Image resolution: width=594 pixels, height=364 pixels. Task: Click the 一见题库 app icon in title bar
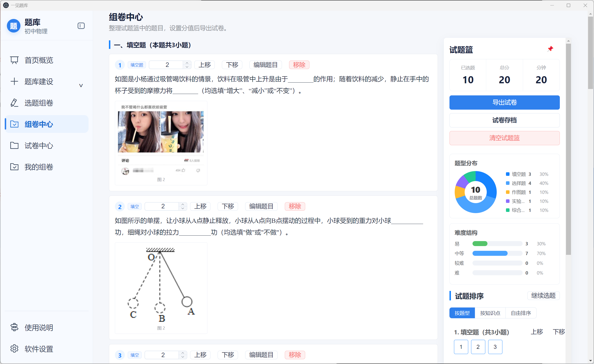pyautogui.click(x=6, y=5)
